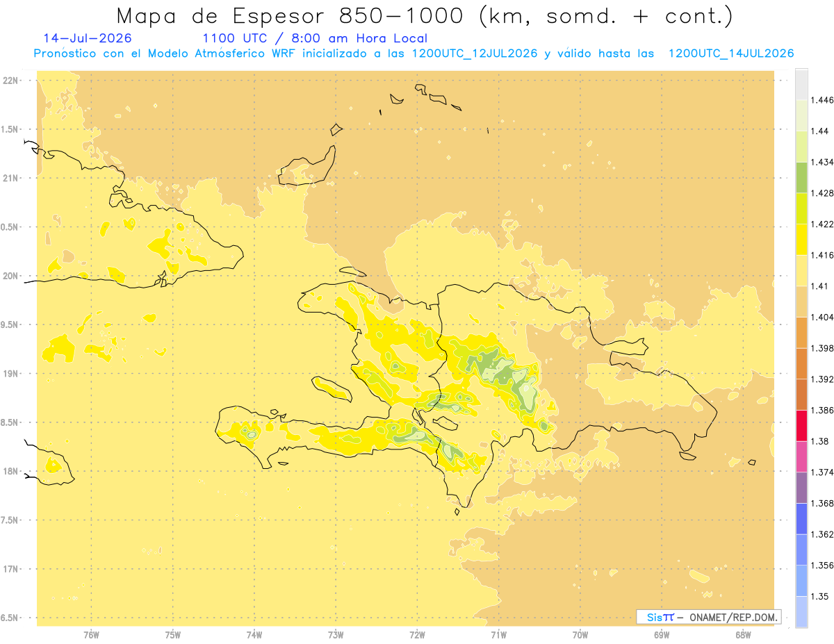The width and height of the screenshot is (834, 644).
Task: Click the red 1.38–1.386 colorbar swatch
Action: tap(801, 426)
